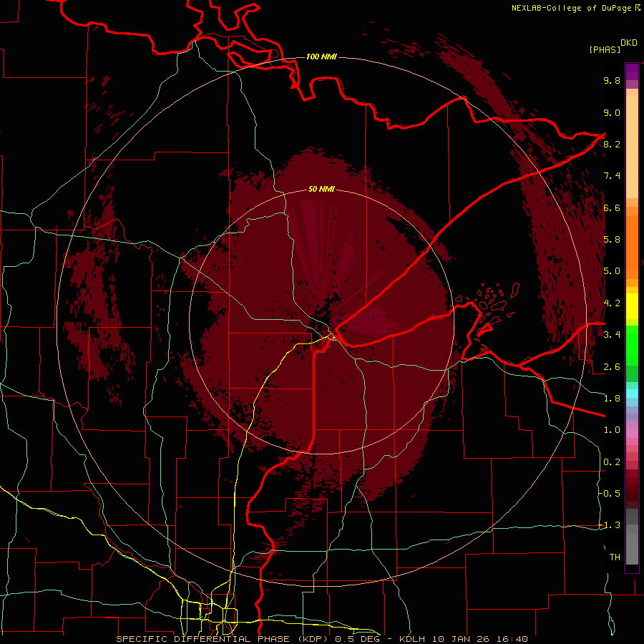Screen dimensions: 644x644
Task: Select the 7.4 value on the scale
Action: [x=612, y=176]
